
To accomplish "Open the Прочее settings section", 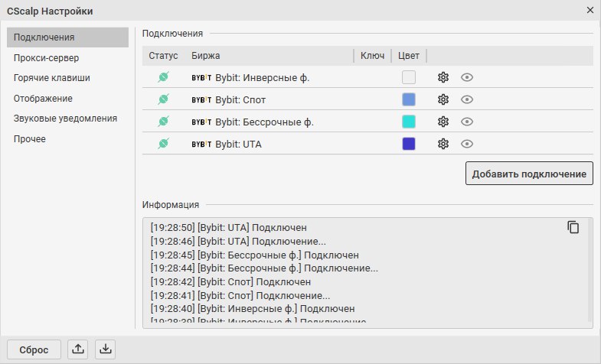I will [30, 139].
